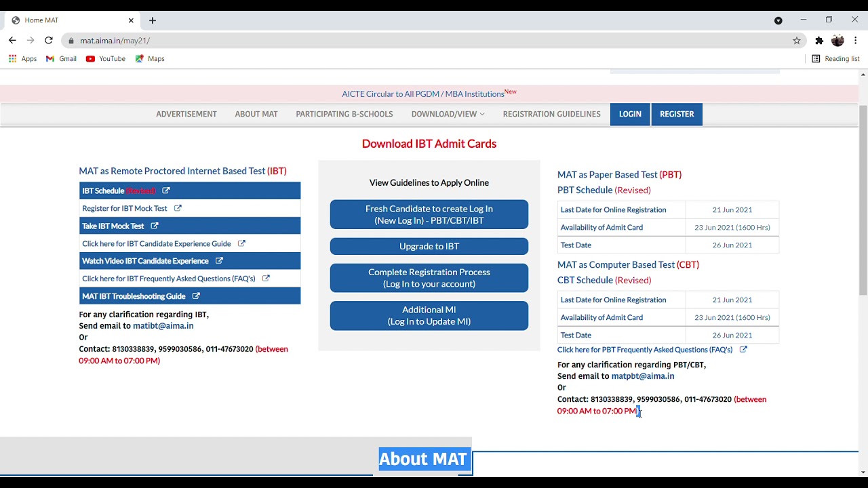The image size is (868, 488).
Task: Open a new browser tab with the plus icon
Action: coord(153,20)
